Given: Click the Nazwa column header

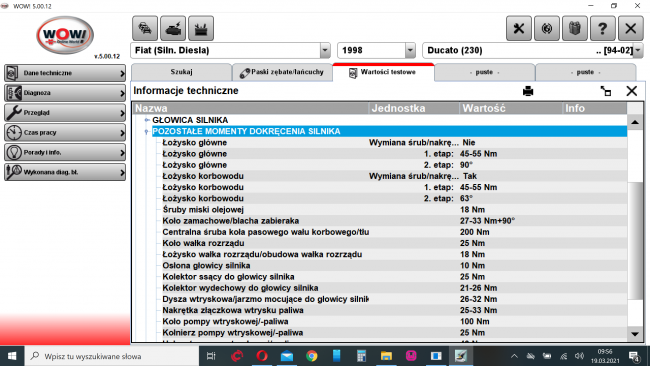Looking at the screenshot, I should [x=251, y=108].
